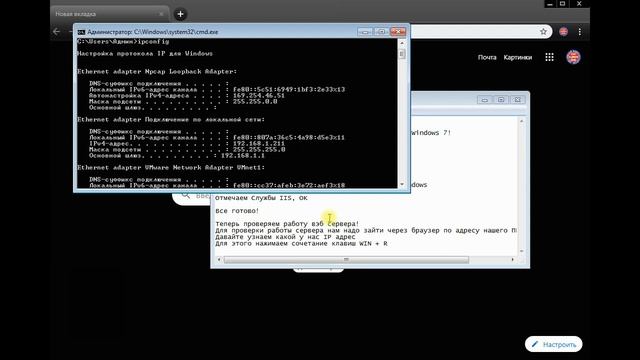Viewport: 640px width, 360px height.
Task: Click 'Ethernet adapter Npcap Loopback Adapter' line
Action: point(157,71)
